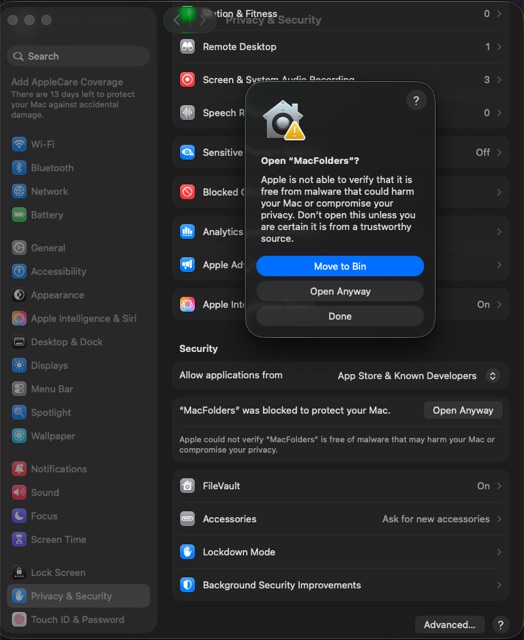Open Displays settings in sidebar

point(78,365)
